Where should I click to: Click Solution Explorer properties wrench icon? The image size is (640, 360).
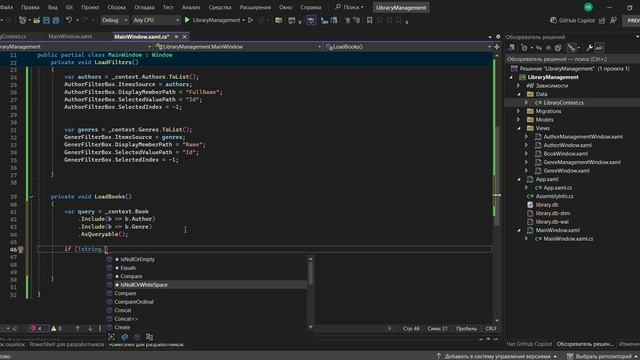coord(589,48)
